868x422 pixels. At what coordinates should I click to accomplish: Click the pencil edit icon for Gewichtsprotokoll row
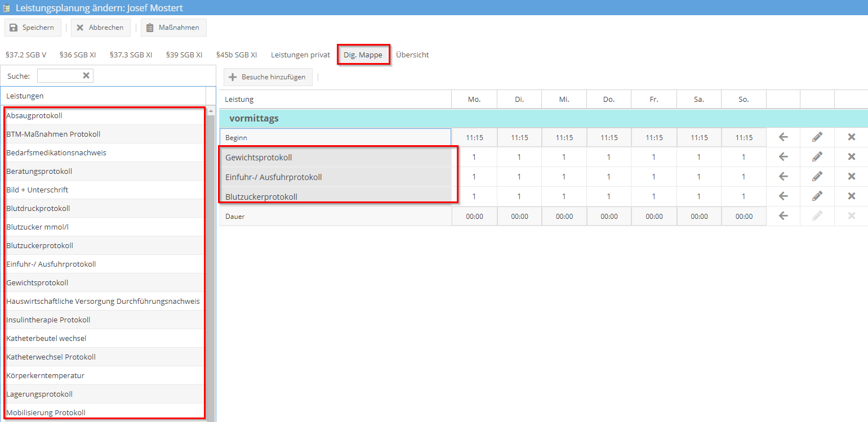(x=817, y=157)
